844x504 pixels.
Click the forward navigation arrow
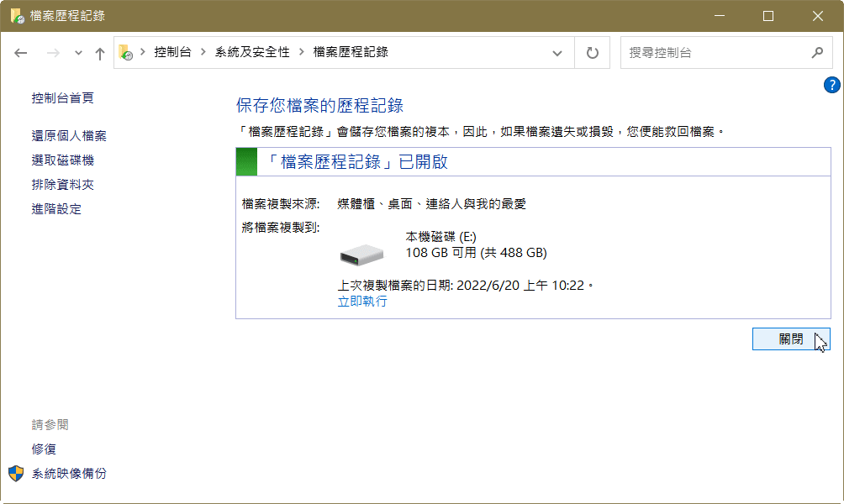(x=53, y=53)
